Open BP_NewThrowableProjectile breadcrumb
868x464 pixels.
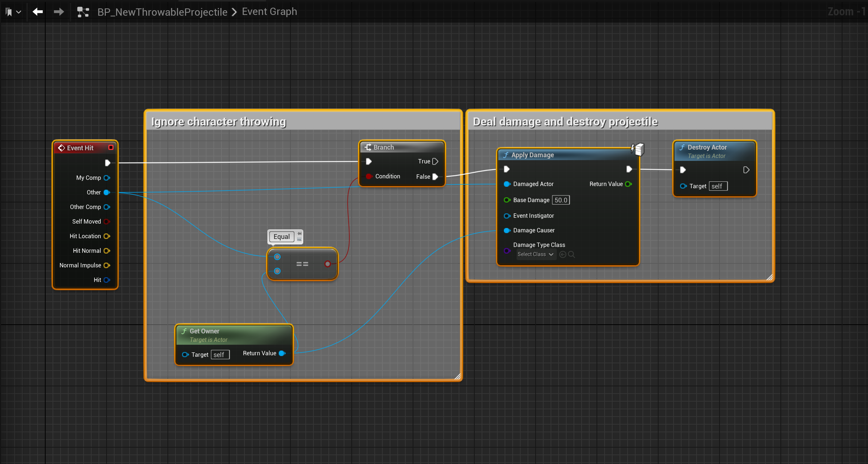pos(162,12)
